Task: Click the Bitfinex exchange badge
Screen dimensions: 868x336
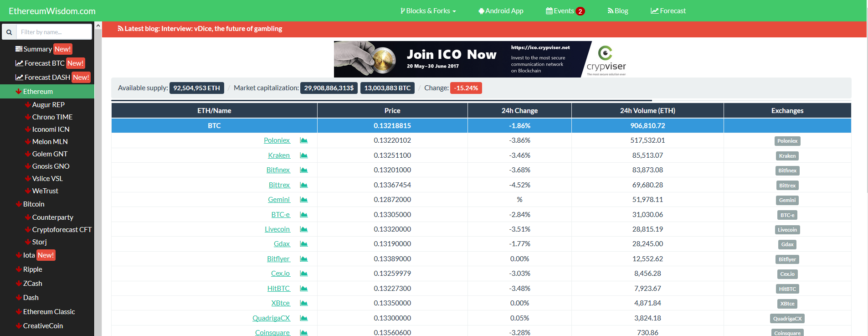Action: click(787, 171)
